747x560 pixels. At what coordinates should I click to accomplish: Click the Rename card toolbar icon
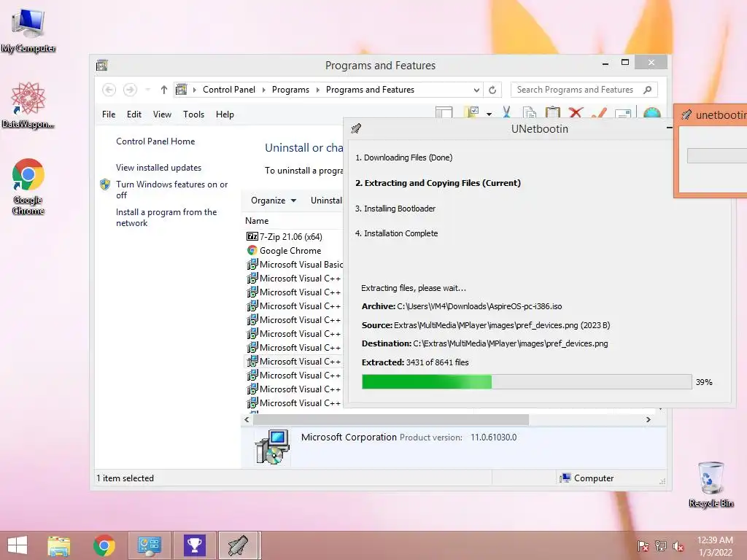(623, 113)
